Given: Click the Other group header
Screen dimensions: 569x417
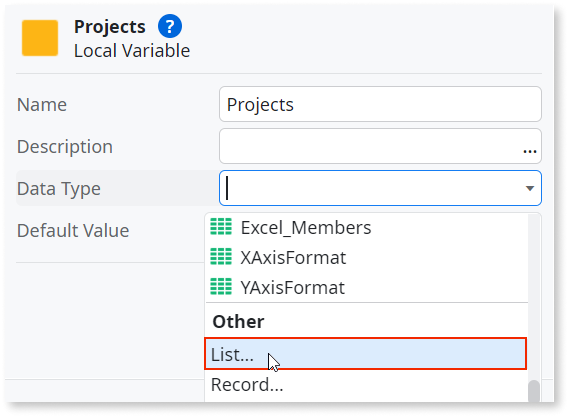Looking at the screenshot, I should click(238, 322).
